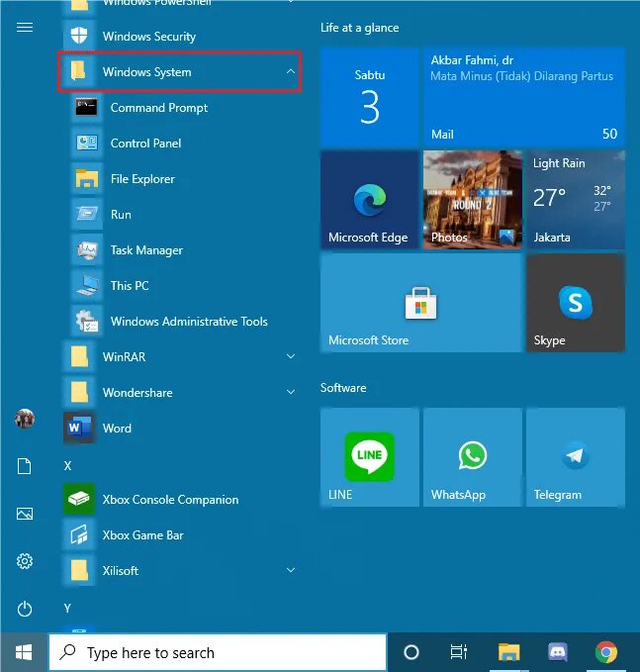Click the Software group title
The width and height of the screenshot is (640, 672).
[x=343, y=388]
